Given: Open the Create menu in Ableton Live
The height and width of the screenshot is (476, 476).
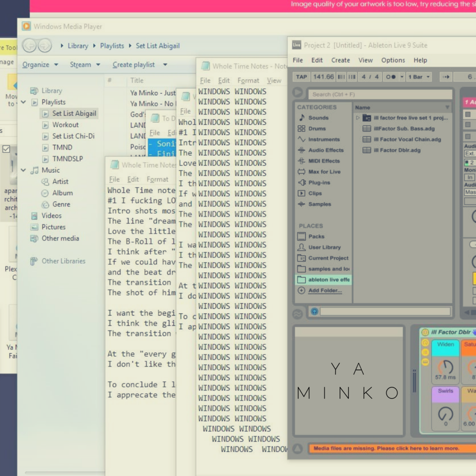Looking at the screenshot, I should (x=340, y=60).
